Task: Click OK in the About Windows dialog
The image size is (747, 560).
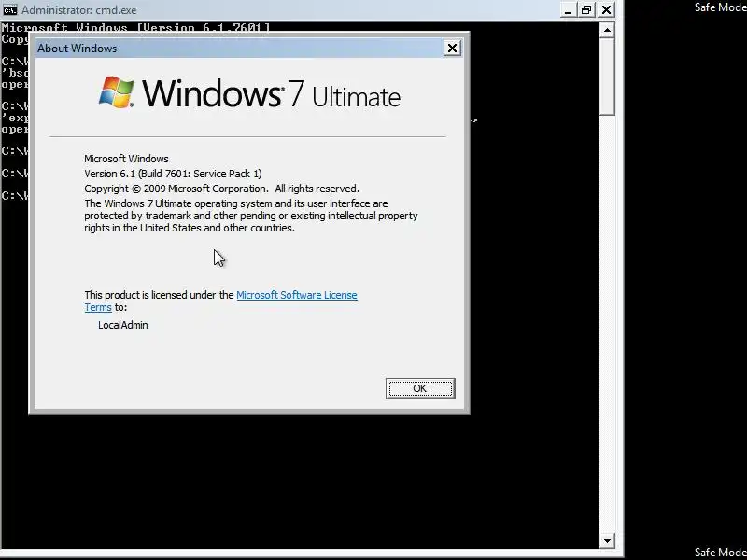Action: click(x=419, y=388)
